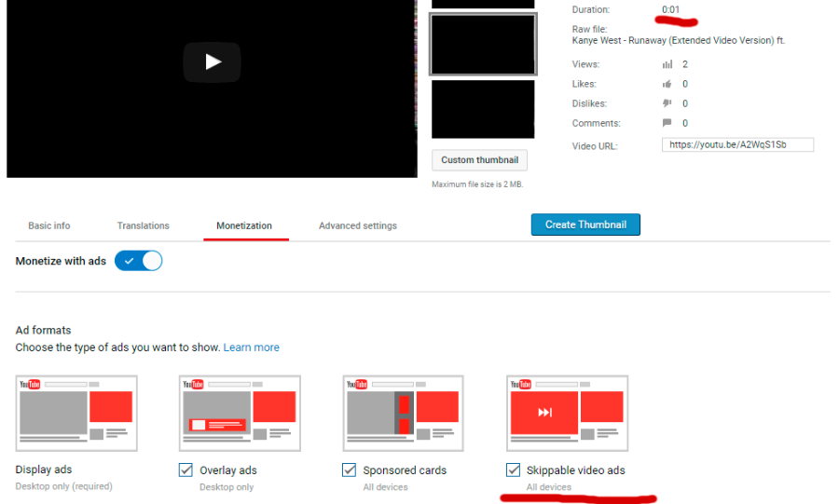839x504 pixels.
Task: Play the video preview
Action: (212, 62)
